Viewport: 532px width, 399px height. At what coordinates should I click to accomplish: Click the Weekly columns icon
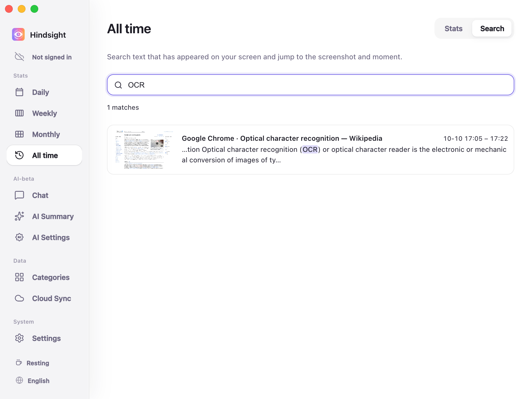(x=19, y=113)
